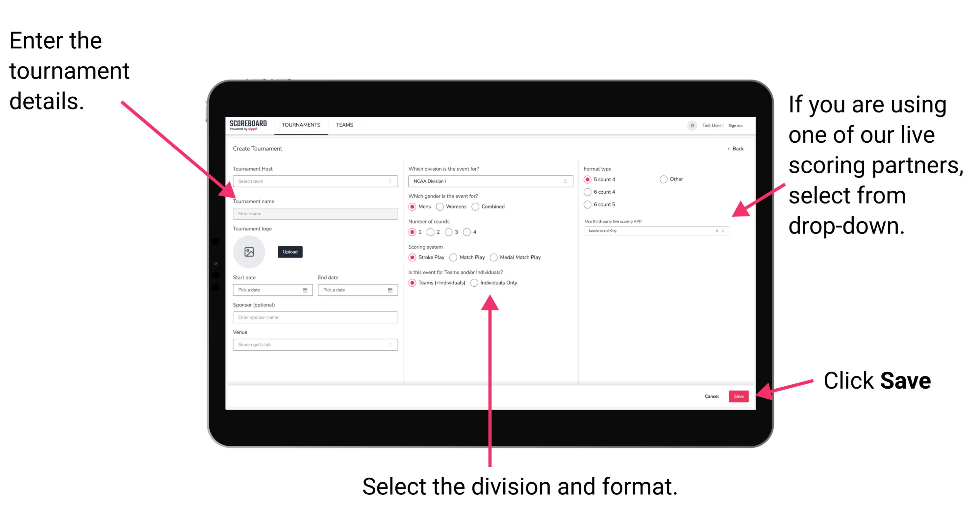The image size is (980, 527).
Task: Click the Venue search dropdown icon
Action: [391, 344]
